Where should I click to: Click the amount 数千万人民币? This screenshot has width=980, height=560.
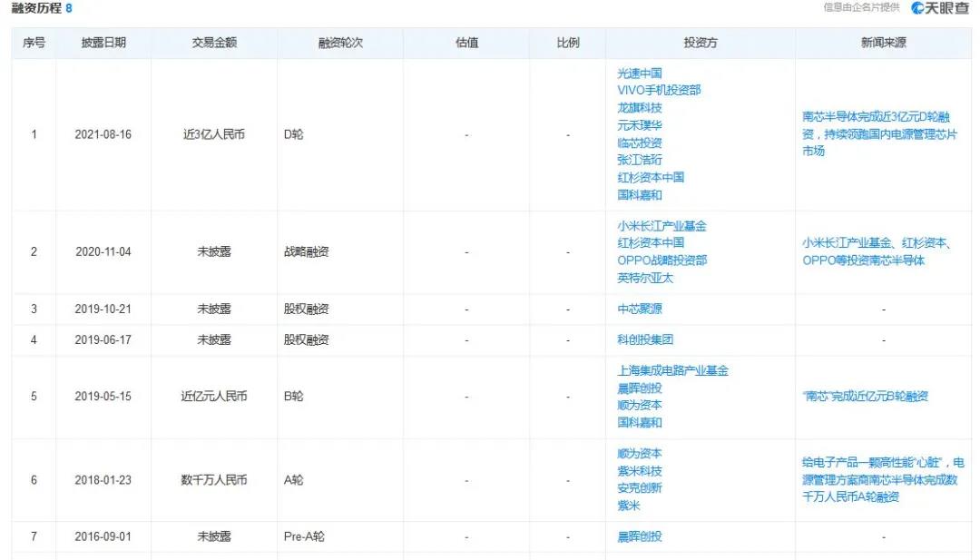point(214,480)
